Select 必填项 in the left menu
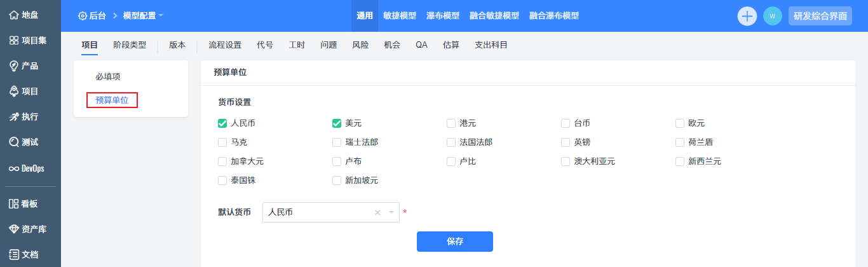The height and width of the screenshot is (267, 868). [x=108, y=77]
